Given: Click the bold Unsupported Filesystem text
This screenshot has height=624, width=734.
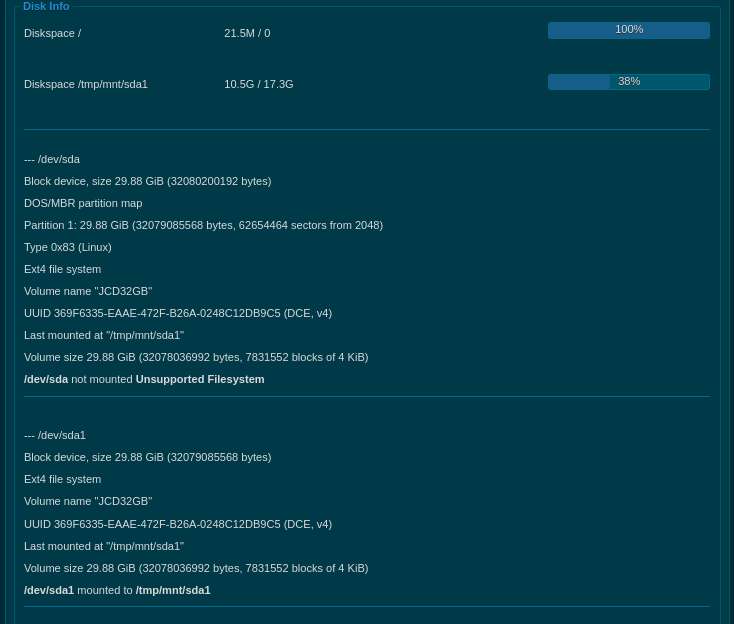Looking at the screenshot, I should (x=200, y=379).
